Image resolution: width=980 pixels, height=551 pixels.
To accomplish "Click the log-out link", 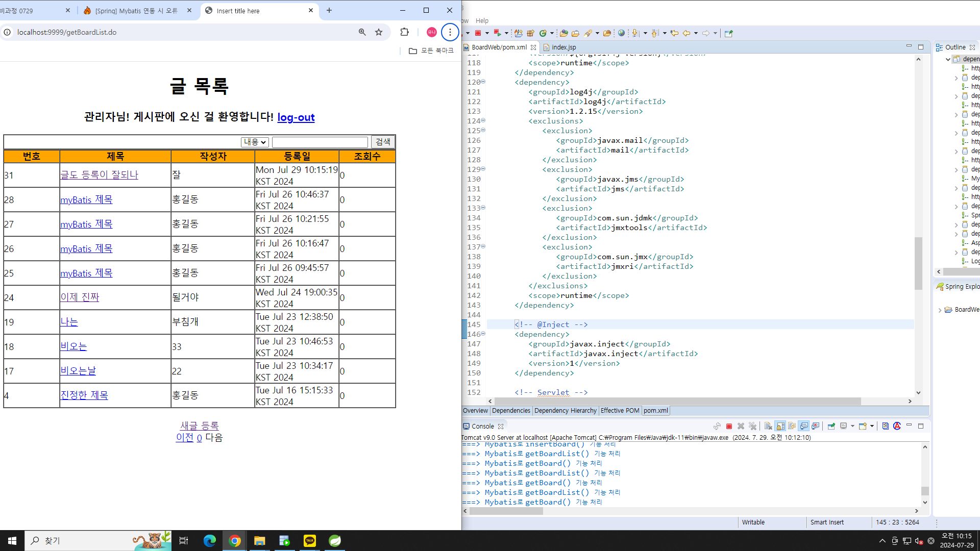I will (x=296, y=117).
